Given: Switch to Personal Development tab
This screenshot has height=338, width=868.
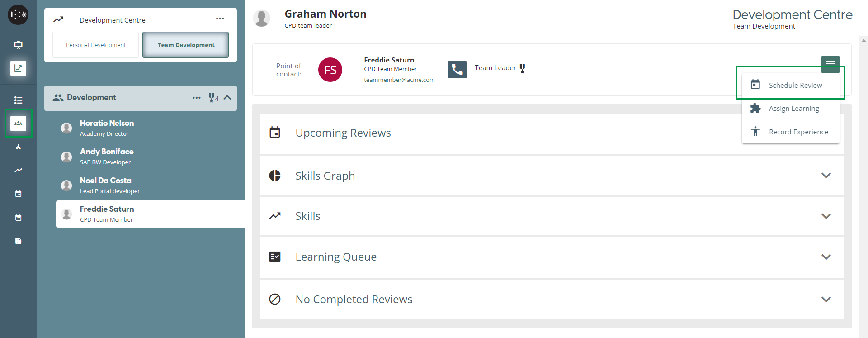Looking at the screenshot, I should coord(96,45).
